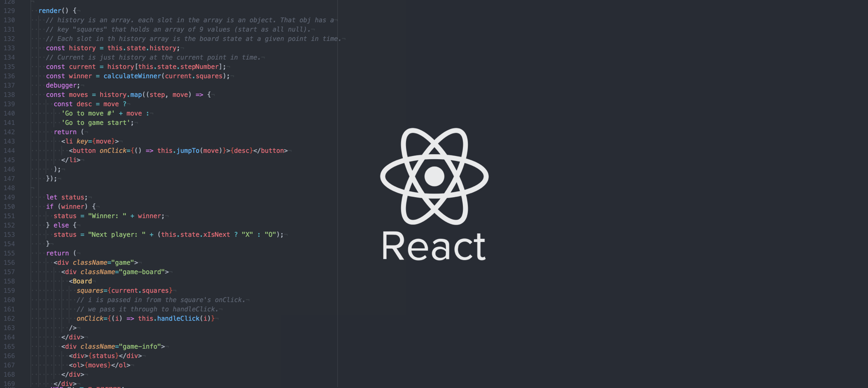Screen dimensions: 868x388
Task: Click the {status} expression in the div
Action: click(104, 356)
